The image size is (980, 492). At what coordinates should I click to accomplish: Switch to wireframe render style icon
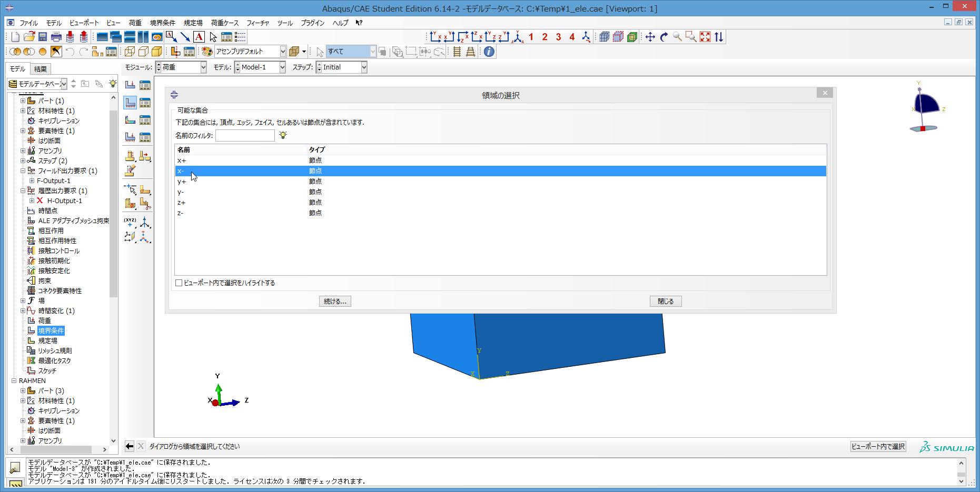click(x=130, y=52)
